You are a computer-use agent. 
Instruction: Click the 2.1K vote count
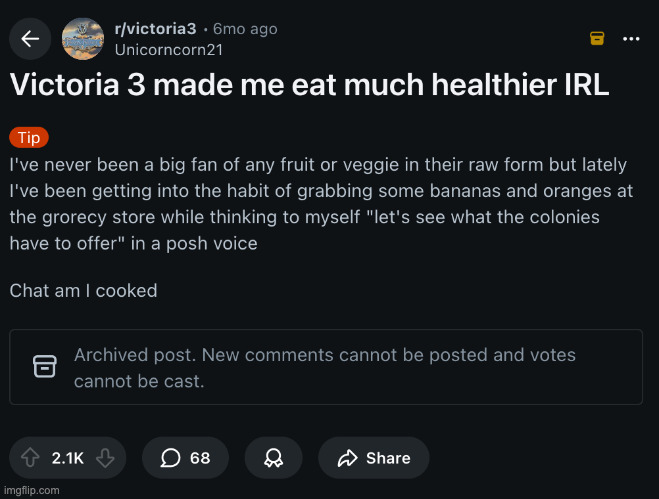(67, 458)
